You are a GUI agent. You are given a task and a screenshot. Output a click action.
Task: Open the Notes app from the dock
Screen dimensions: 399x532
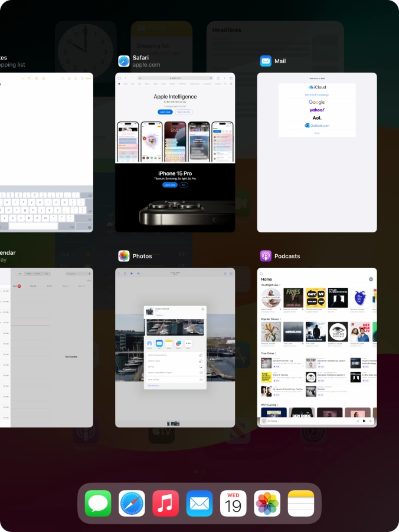click(301, 504)
